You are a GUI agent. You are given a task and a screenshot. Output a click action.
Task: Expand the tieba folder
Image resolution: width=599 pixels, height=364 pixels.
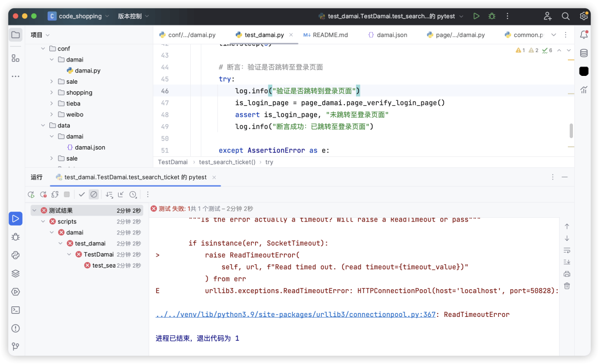[x=52, y=104]
